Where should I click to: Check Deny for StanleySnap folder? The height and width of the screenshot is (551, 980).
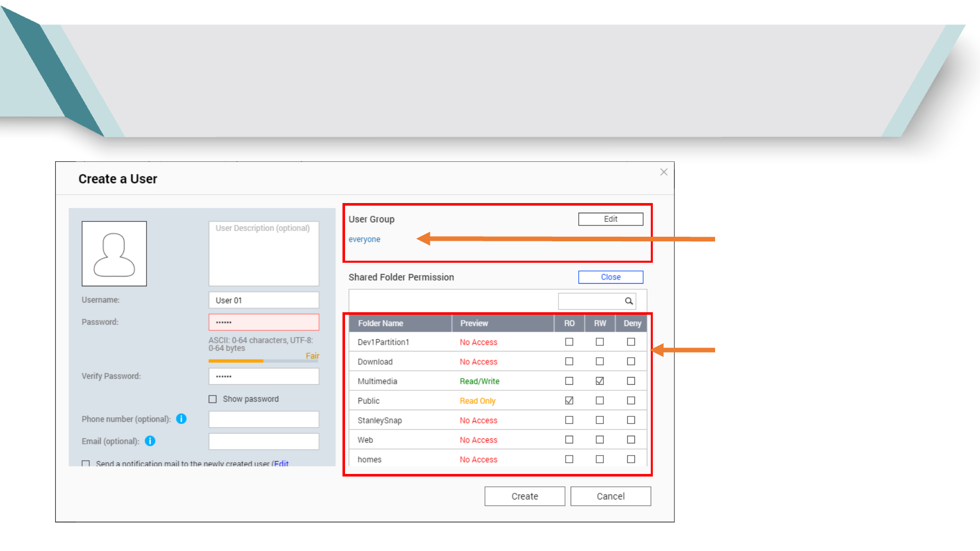(631, 420)
